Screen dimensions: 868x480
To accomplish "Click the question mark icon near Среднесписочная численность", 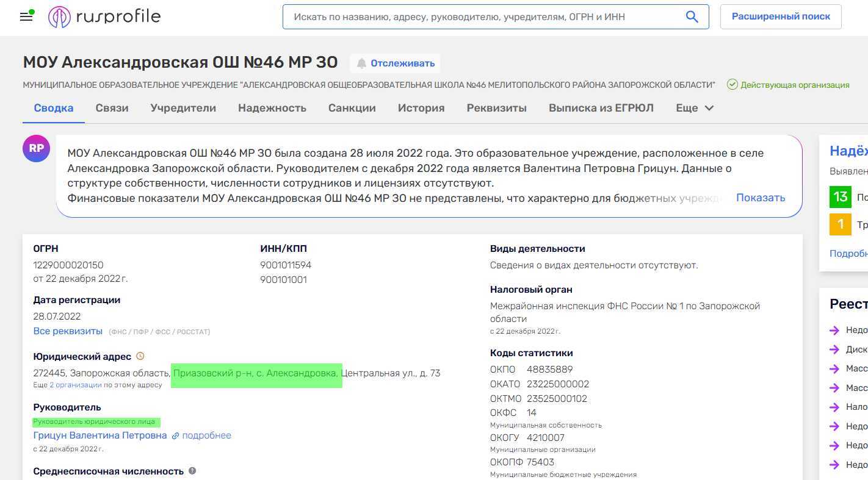I will click(192, 471).
